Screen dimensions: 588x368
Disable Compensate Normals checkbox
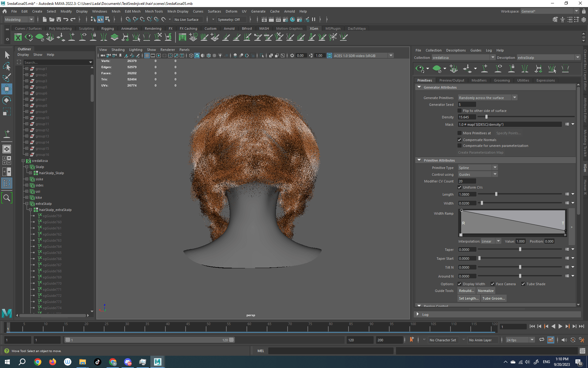coord(459,140)
